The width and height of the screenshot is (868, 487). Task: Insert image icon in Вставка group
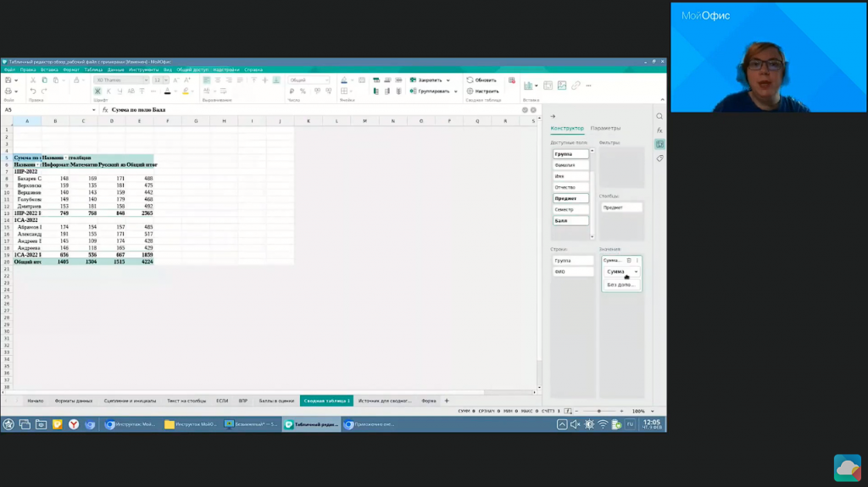coord(562,86)
